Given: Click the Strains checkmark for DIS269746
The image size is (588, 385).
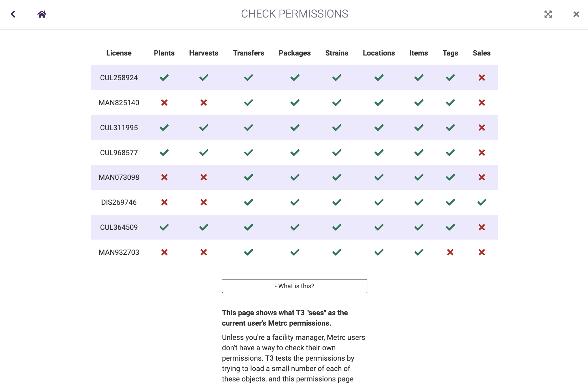Looking at the screenshot, I should point(337,202).
